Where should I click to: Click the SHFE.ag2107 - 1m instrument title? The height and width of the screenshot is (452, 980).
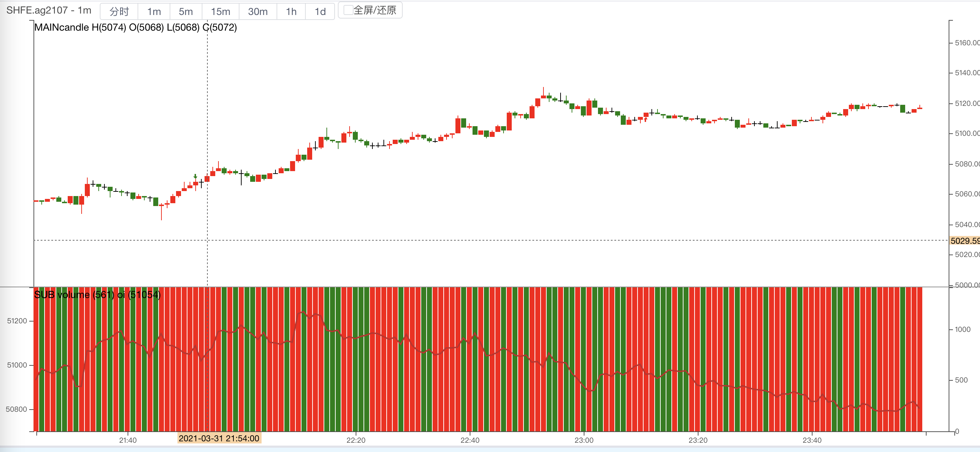coord(49,10)
